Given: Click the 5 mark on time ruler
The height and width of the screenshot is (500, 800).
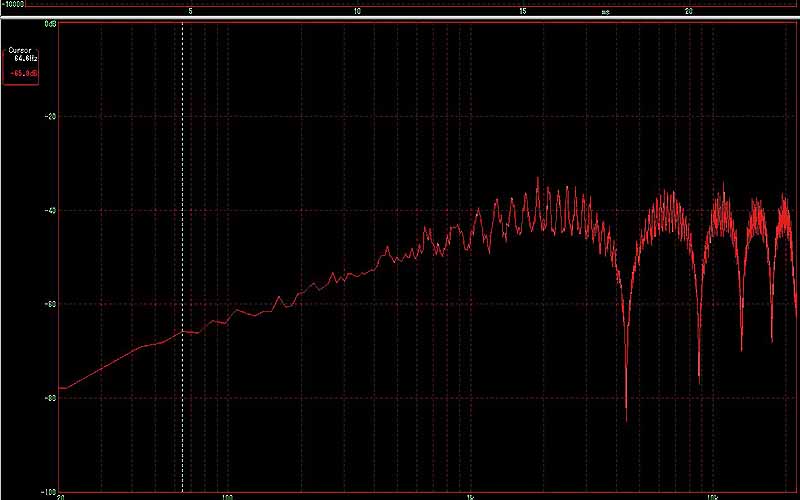Looking at the screenshot, I should click(x=190, y=12).
